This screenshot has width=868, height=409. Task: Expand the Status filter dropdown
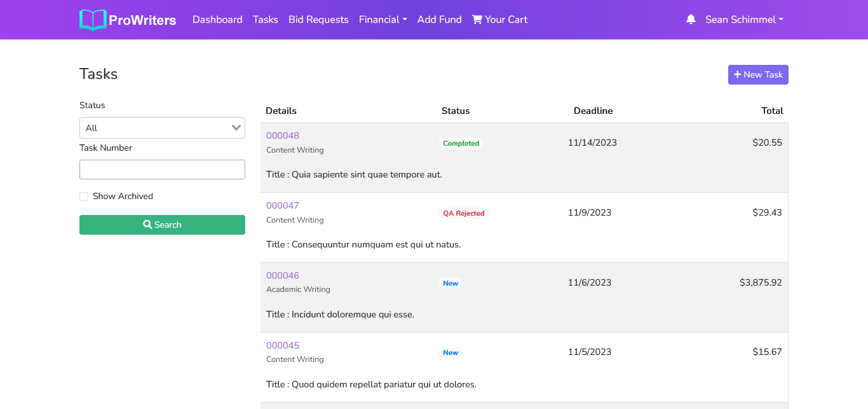162,128
